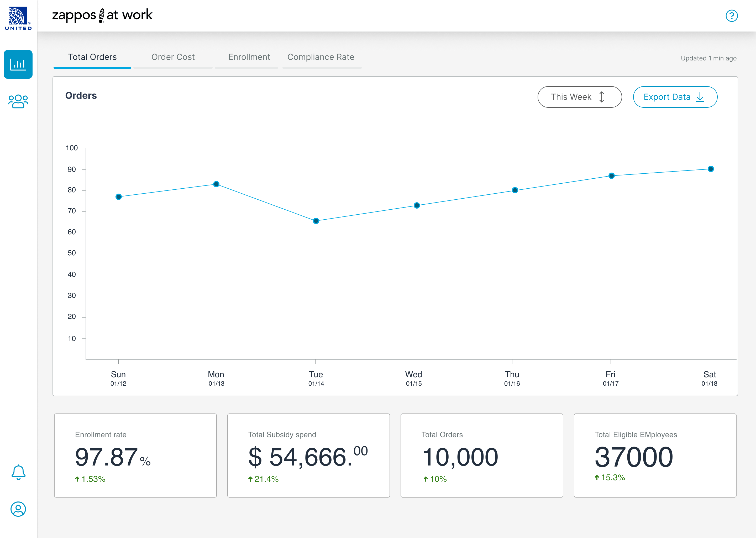
Task: Click the Tuesday 01/14 data point
Action: point(316,221)
